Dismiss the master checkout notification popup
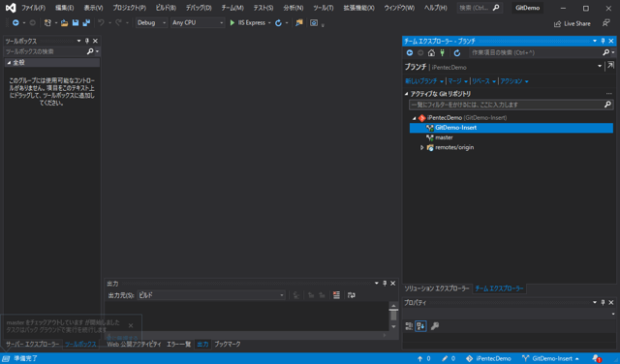The image size is (620, 364). (131, 325)
